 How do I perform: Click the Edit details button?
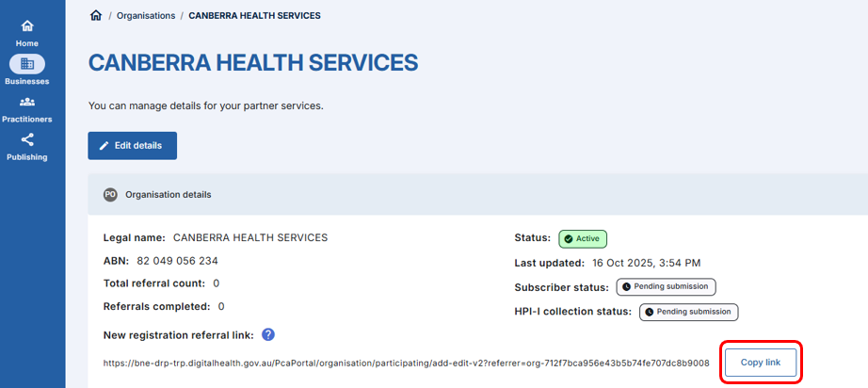point(133,146)
